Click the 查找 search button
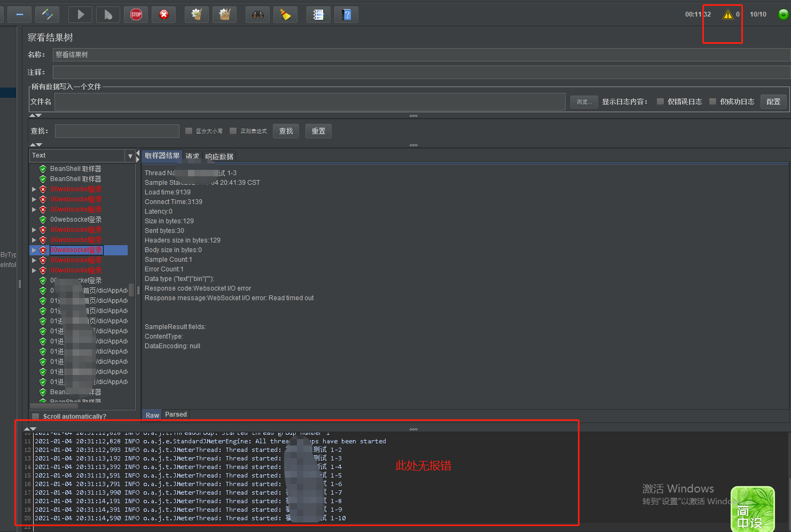791x532 pixels. [286, 131]
